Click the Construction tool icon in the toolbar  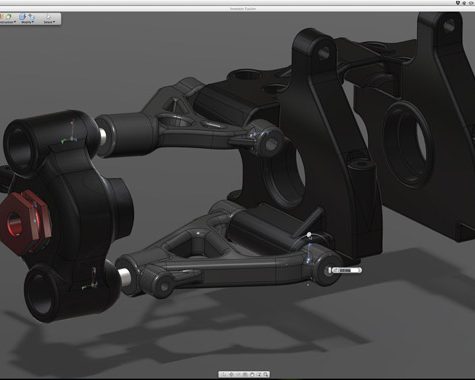7,16
